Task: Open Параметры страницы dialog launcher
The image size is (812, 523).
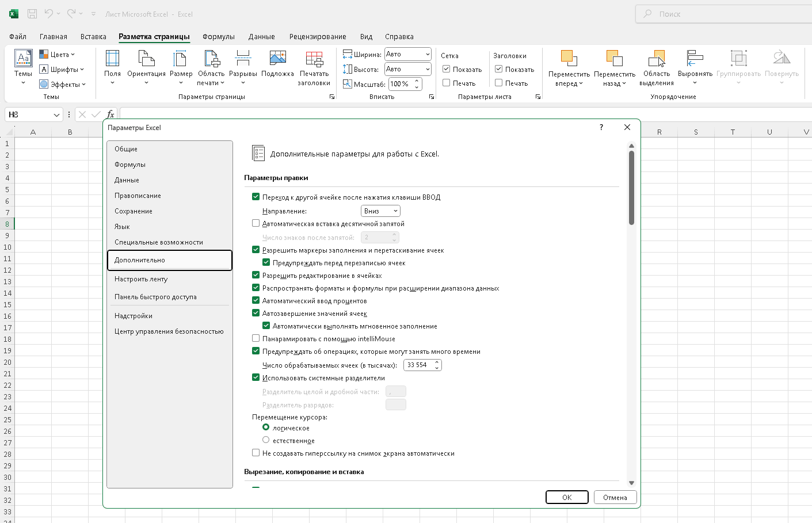Action: [x=332, y=97]
